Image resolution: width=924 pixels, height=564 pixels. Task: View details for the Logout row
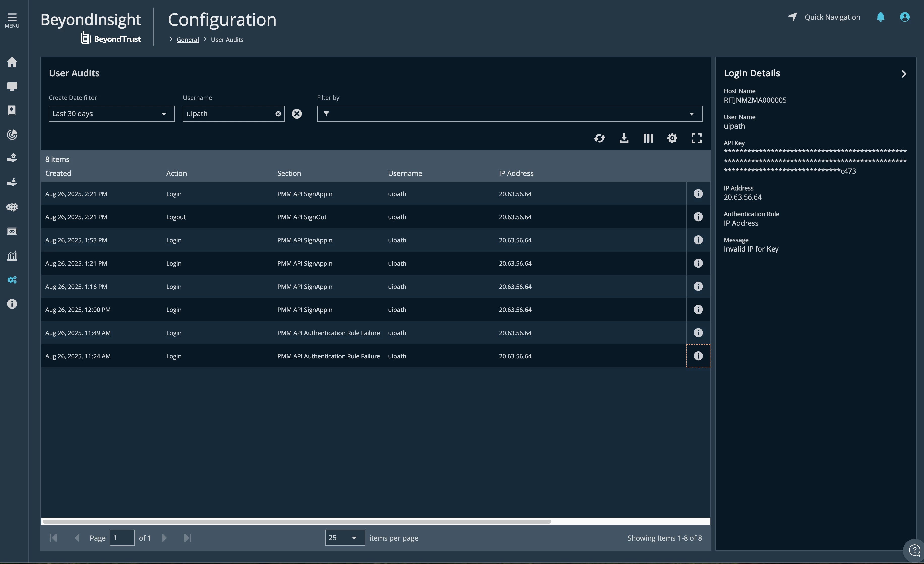[698, 217]
